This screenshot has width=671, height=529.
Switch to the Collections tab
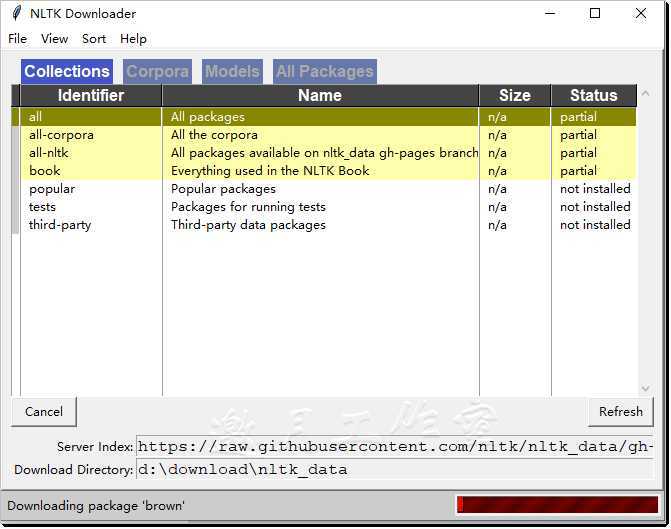coord(67,71)
